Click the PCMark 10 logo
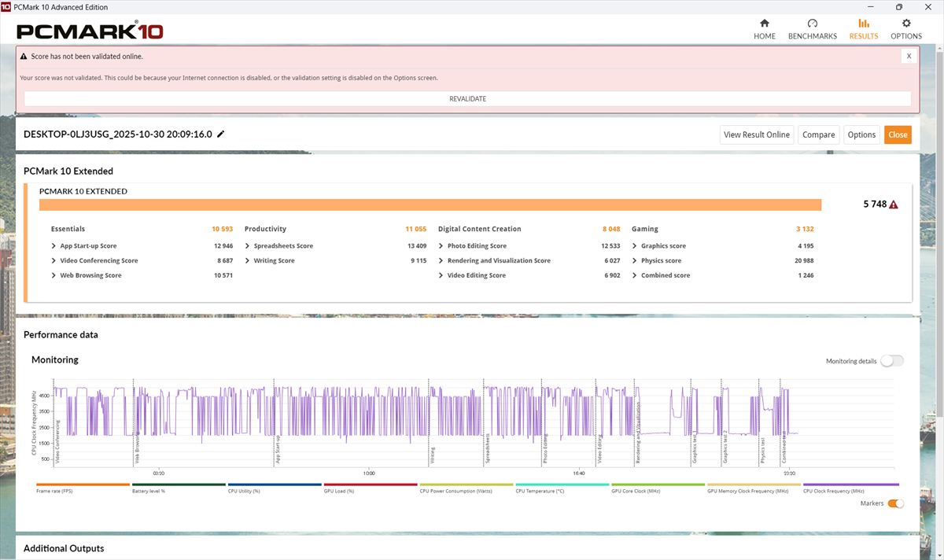The image size is (944, 560). [90, 31]
